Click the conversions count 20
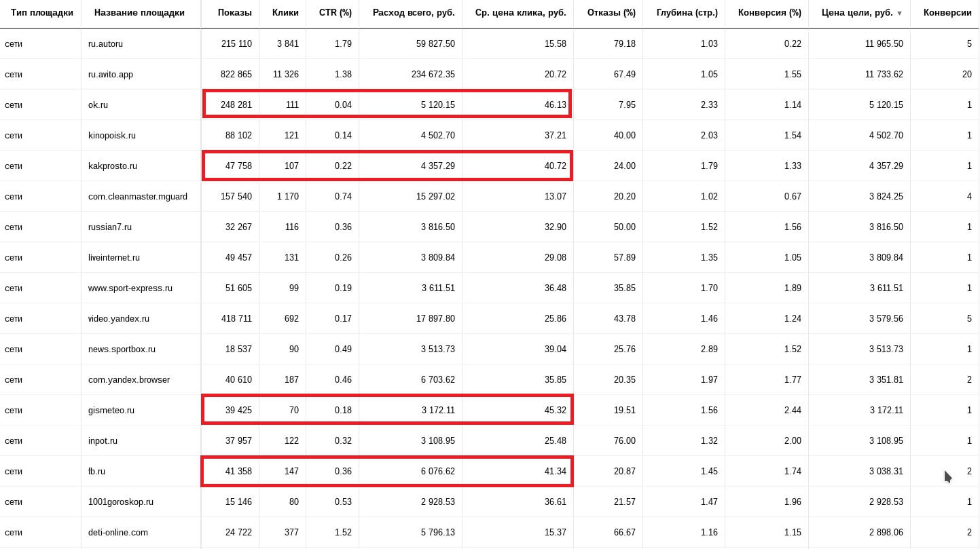The image size is (980, 549). (x=967, y=74)
